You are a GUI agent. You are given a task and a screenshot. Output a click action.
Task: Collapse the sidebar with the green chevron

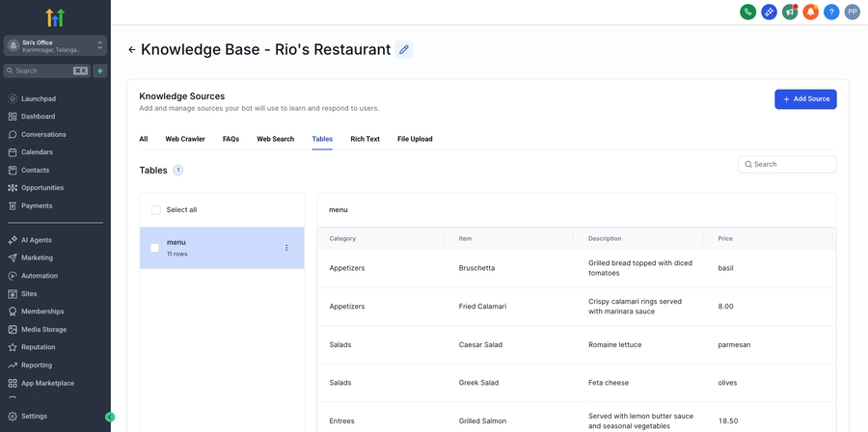pyautogui.click(x=110, y=417)
